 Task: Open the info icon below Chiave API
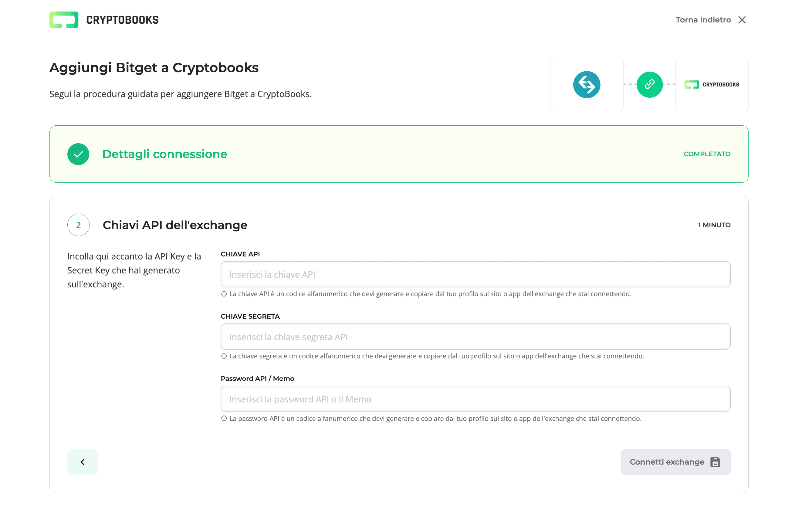pos(224,293)
